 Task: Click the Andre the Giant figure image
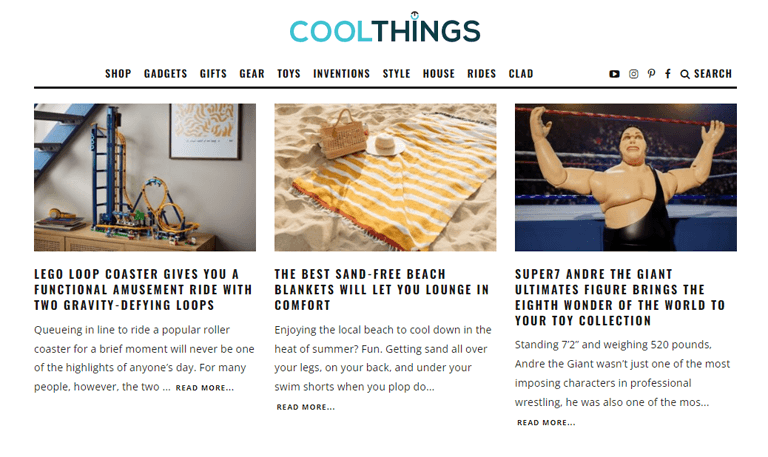pos(625,177)
